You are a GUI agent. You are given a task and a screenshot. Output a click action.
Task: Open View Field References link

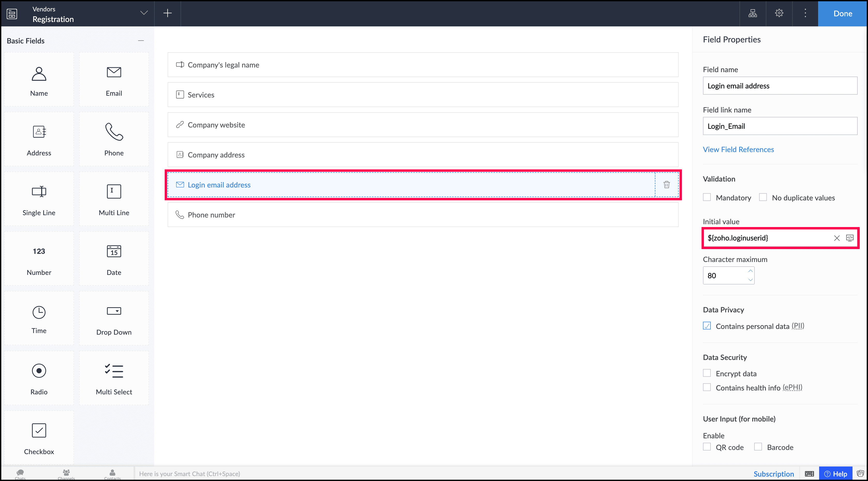(x=738, y=149)
